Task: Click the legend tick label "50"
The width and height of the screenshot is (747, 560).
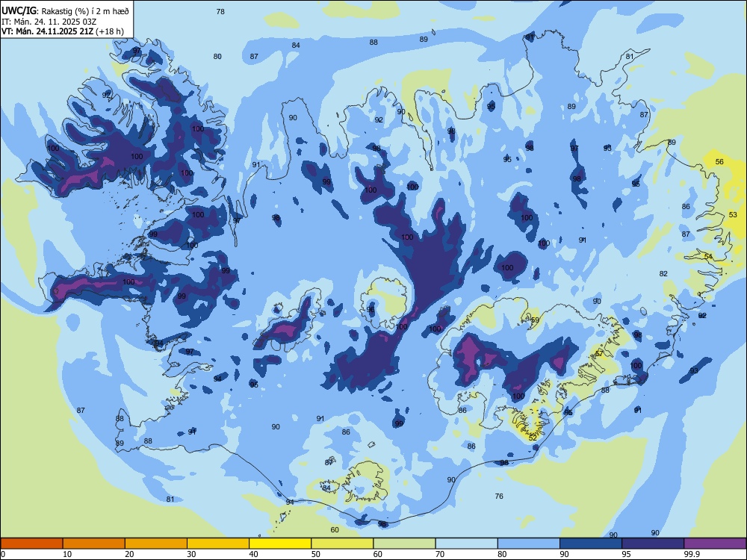Action: coord(315,554)
